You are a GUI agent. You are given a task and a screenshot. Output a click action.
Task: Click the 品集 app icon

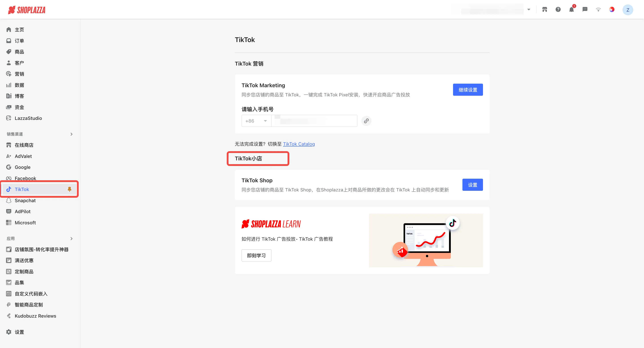point(9,282)
